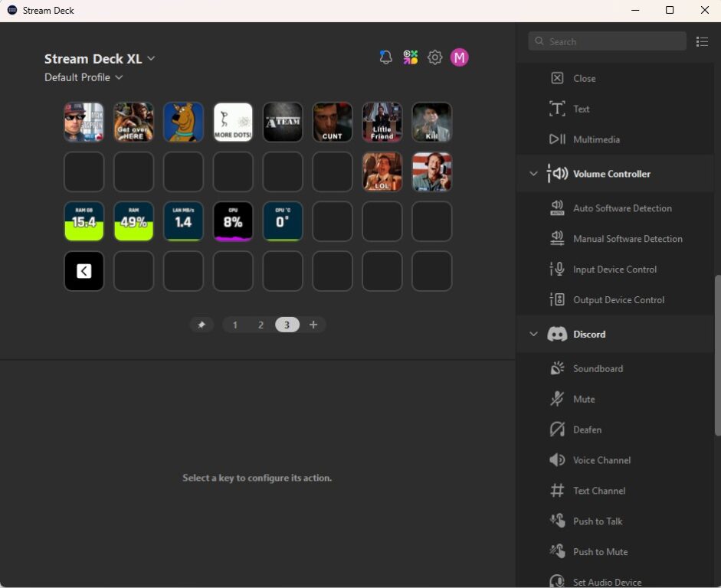Select the CPU temperature 0° key

283,221
